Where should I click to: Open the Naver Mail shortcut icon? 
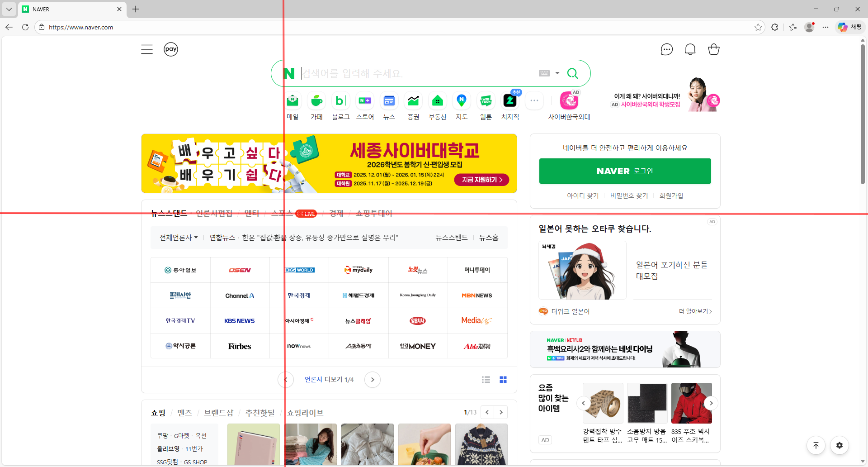pyautogui.click(x=292, y=101)
